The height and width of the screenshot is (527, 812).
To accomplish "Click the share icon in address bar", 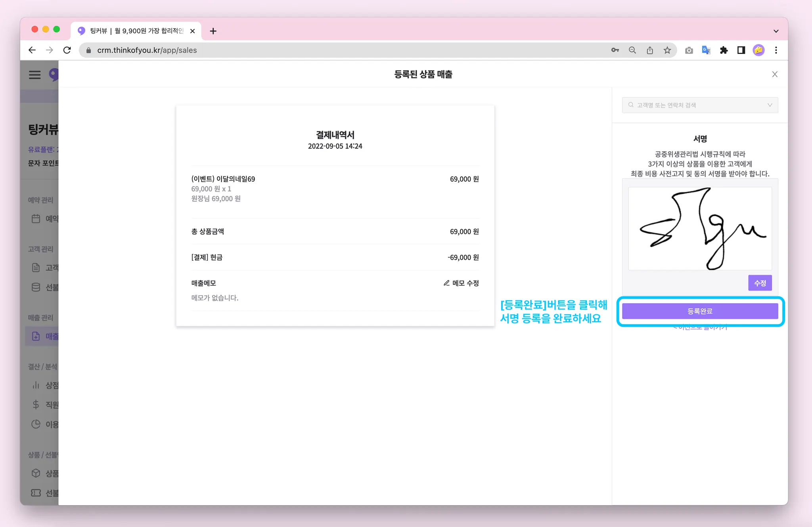I will click(650, 50).
